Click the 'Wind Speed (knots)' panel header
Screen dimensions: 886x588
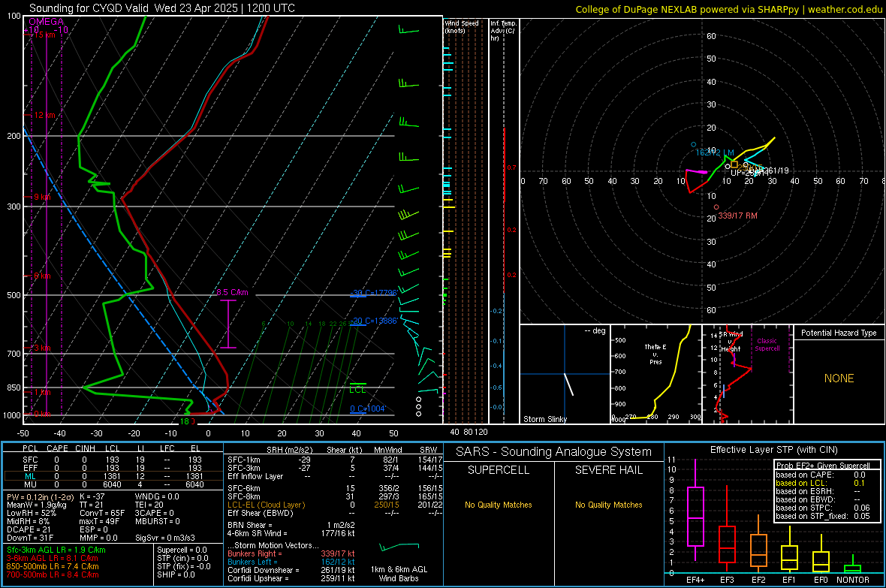coord(461,26)
